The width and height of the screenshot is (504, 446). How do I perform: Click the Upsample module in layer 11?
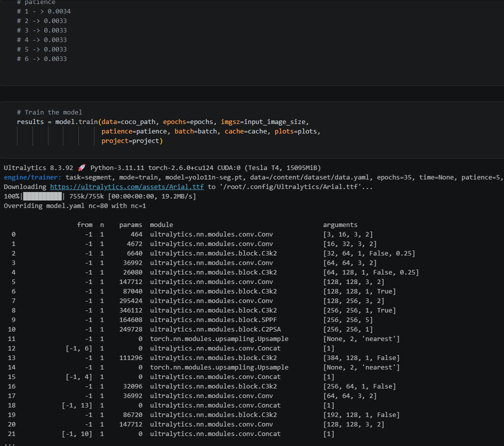(x=219, y=339)
